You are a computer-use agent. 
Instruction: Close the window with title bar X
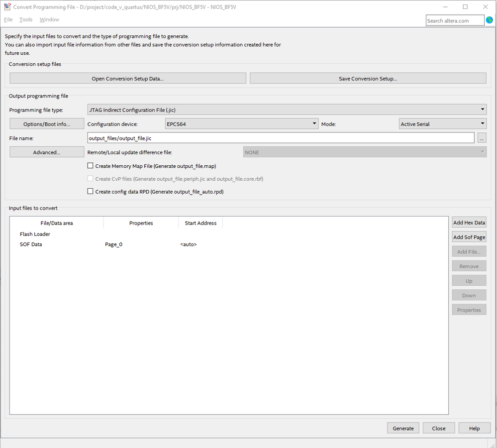point(485,6)
